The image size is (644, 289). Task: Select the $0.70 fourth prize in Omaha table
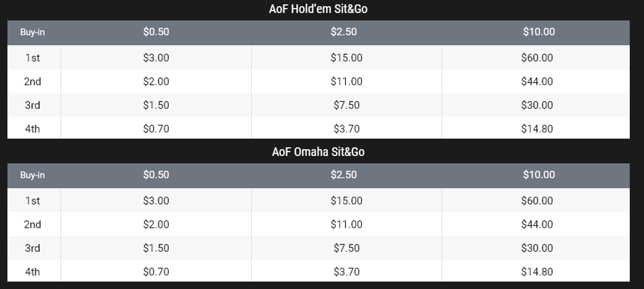(156, 272)
